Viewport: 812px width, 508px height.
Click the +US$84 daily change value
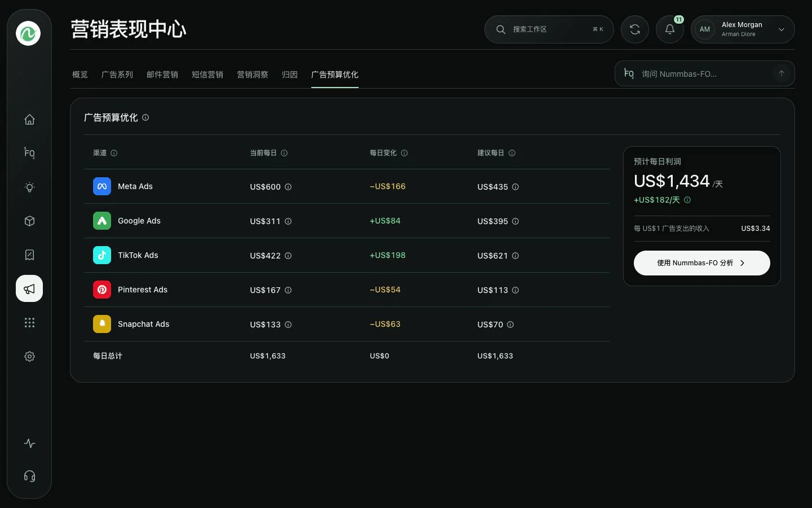click(x=385, y=221)
